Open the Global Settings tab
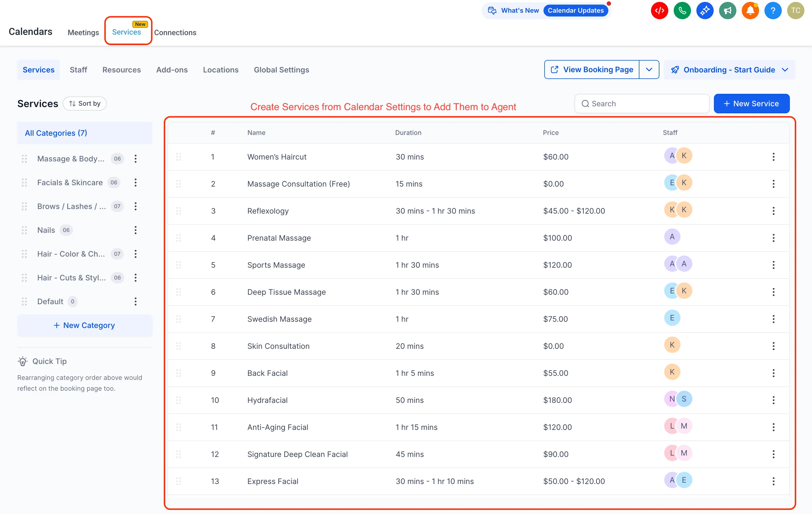Screen dimensions: 812x514 tap(281, 70)
